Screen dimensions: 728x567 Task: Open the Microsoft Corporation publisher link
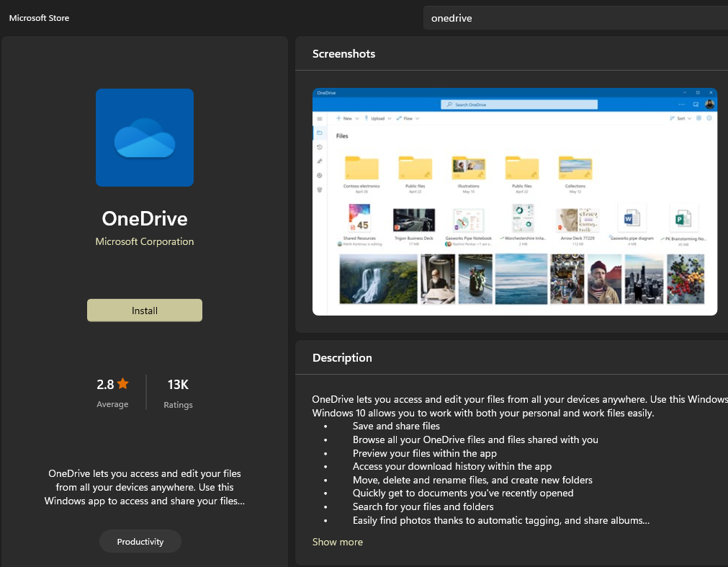coord(145,241)
